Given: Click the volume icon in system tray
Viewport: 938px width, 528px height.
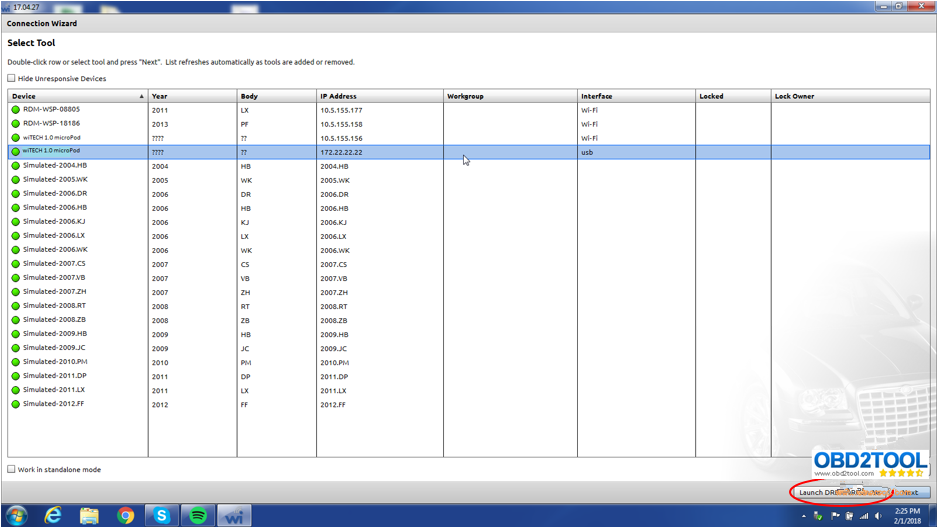Looking at the screenshot, I should coord(878,516).
